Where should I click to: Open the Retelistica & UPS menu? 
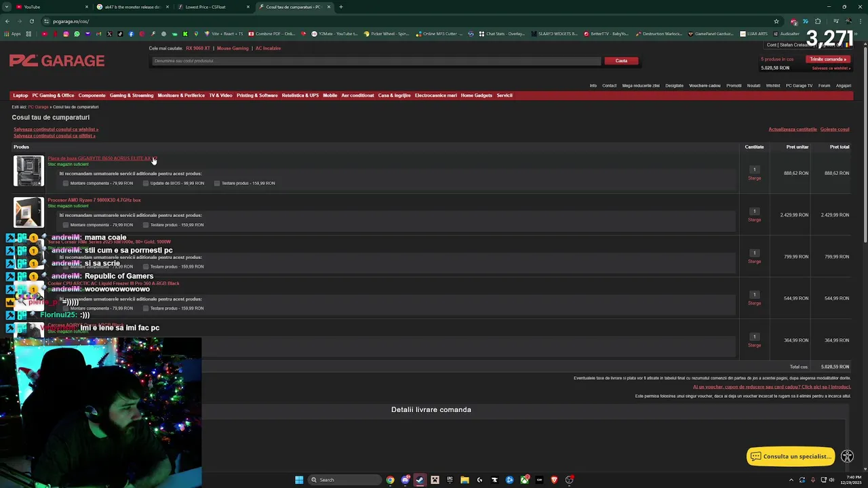tap(300, 96)
